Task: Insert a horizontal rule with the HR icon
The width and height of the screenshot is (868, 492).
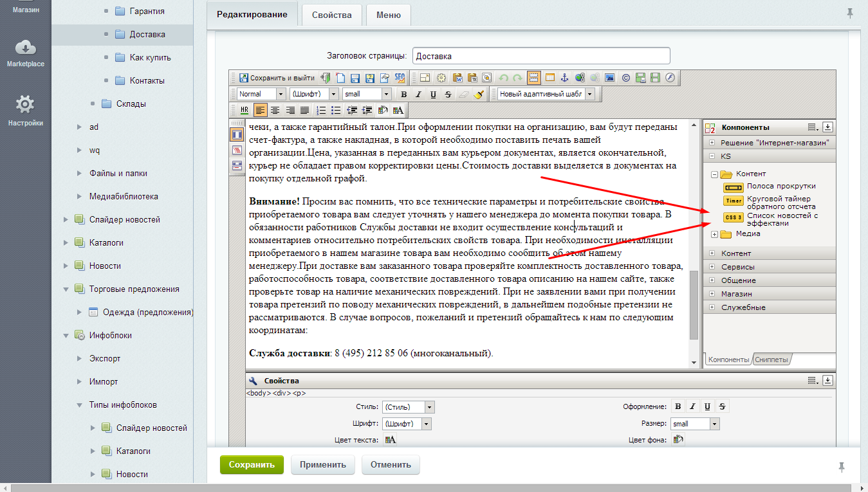Action: [x=244, y=110]
